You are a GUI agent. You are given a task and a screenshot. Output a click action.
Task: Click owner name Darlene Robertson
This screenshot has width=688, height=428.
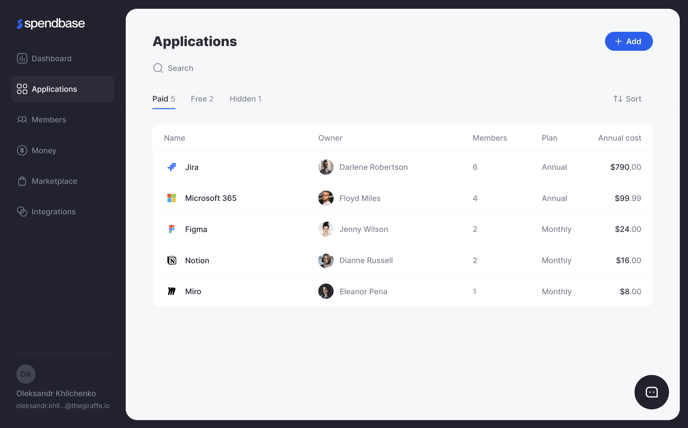click(373, 167)
